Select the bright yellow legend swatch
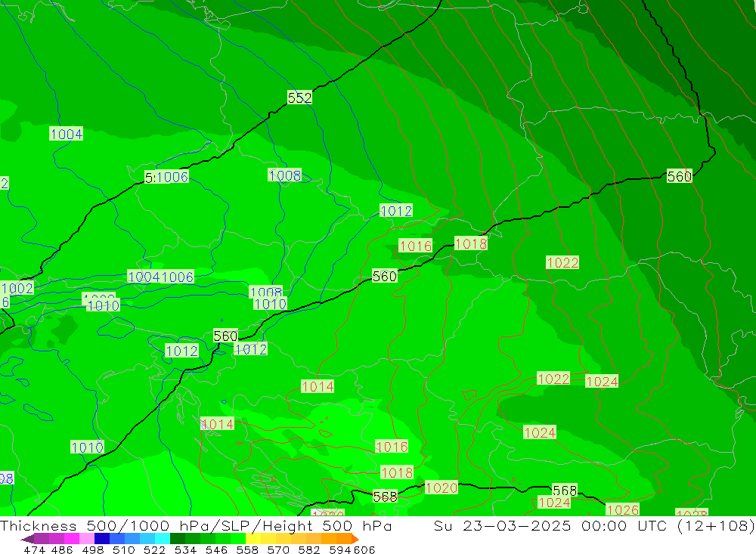Viewport: 756px width, 554px height. click(253, 539)
